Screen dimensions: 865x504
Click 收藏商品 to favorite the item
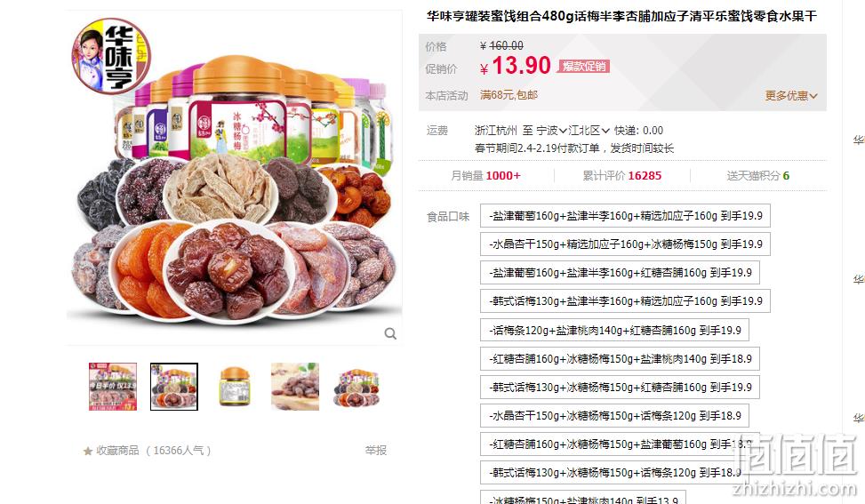tap(117, 451)
